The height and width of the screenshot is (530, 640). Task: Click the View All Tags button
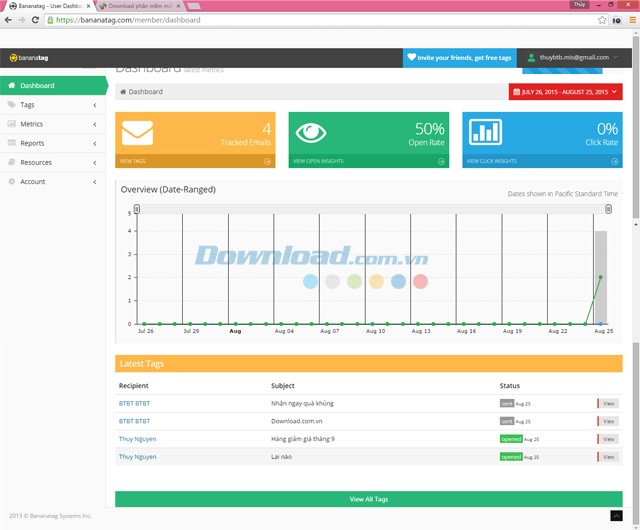tap(369, 498)
